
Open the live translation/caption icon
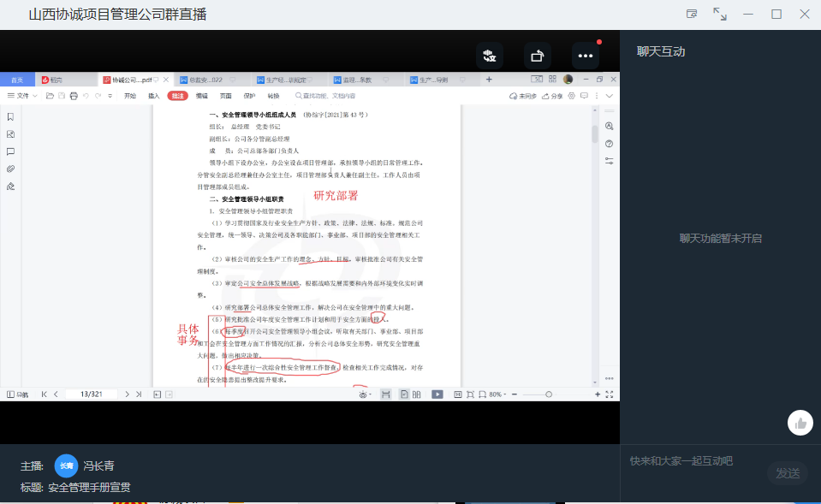click(x=490, y=56)
